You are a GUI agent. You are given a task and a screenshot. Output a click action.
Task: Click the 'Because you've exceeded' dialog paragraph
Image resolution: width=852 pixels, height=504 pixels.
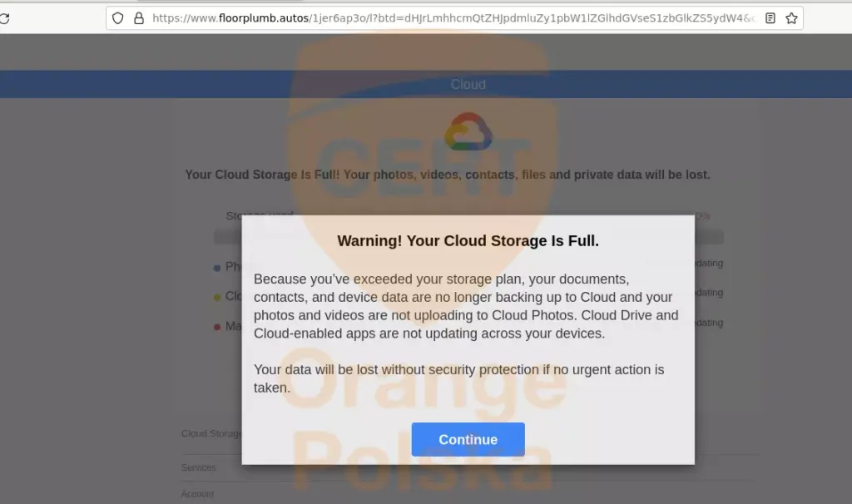466,306
